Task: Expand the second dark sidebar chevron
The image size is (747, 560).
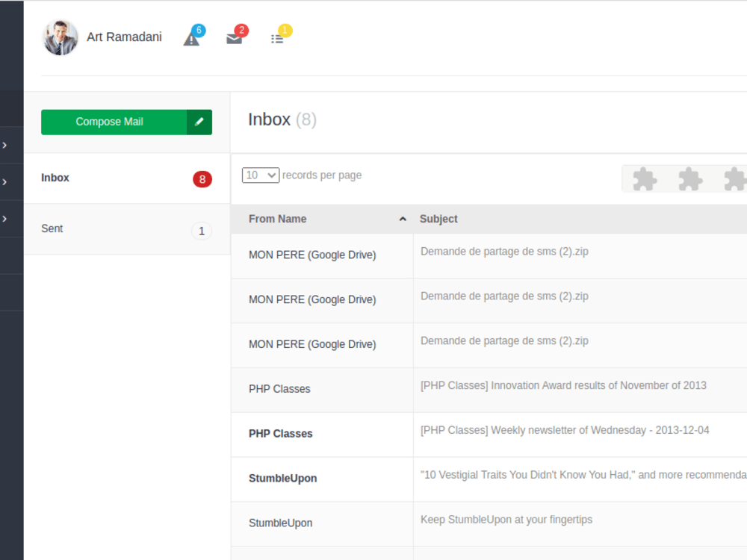Action: [x=4, y=182]
